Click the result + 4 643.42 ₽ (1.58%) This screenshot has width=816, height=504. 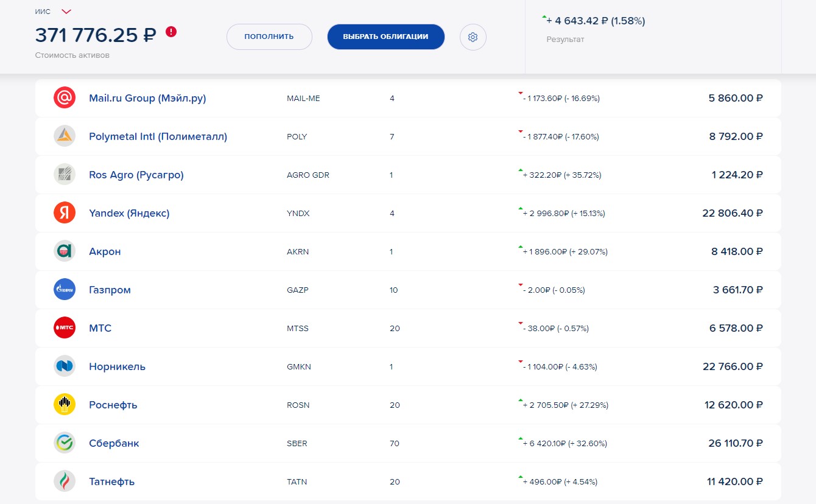(596, 21)
